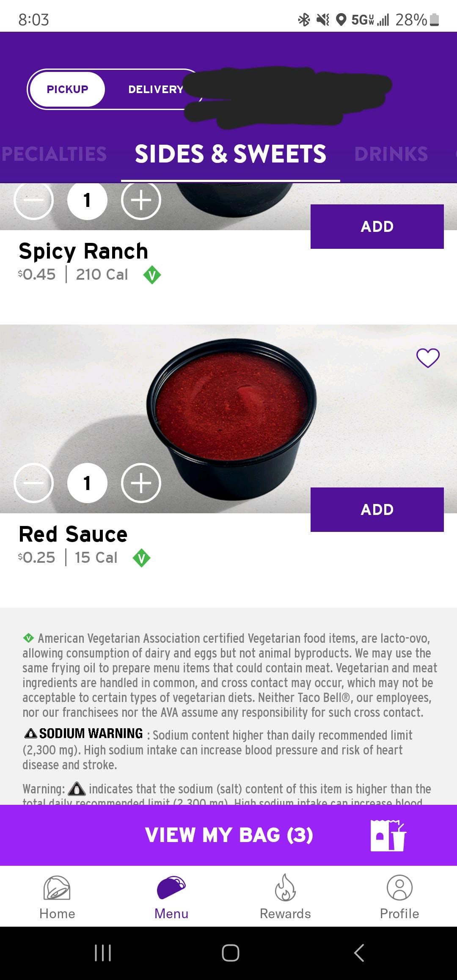
Task: Tap the bag and drink icon
Action: click(388, 835)
